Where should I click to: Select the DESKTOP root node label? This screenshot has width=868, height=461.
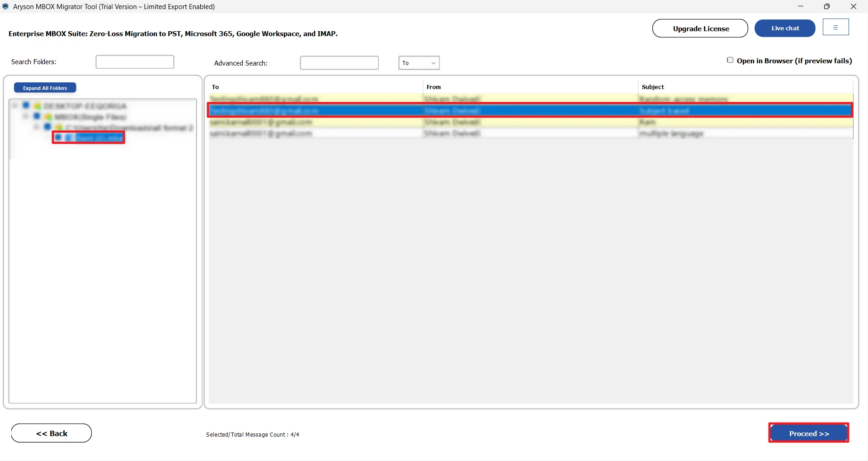[85, 106]
